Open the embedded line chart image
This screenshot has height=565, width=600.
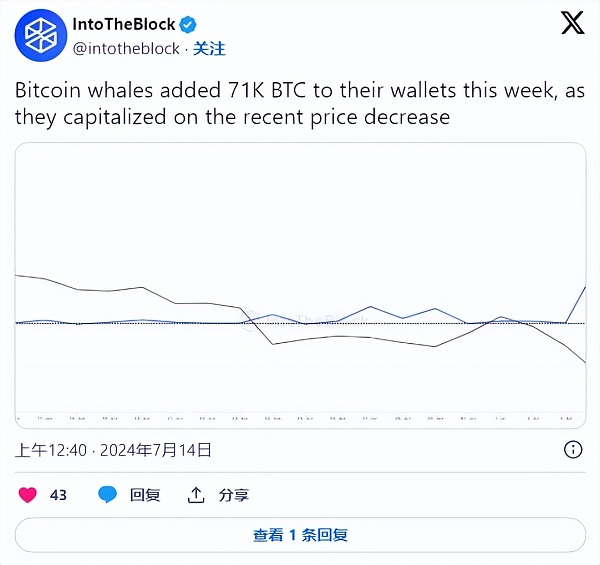pos(300,285)
